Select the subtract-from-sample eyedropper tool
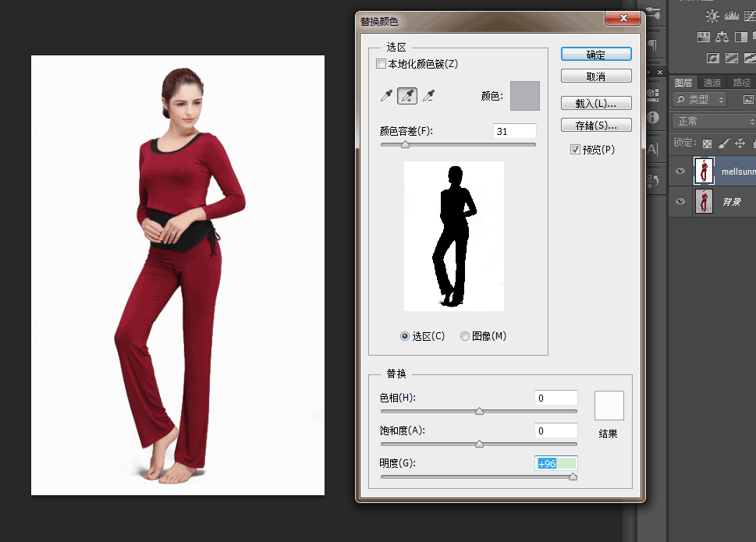This screenshot has height=542, width=756. coord(428,96)
